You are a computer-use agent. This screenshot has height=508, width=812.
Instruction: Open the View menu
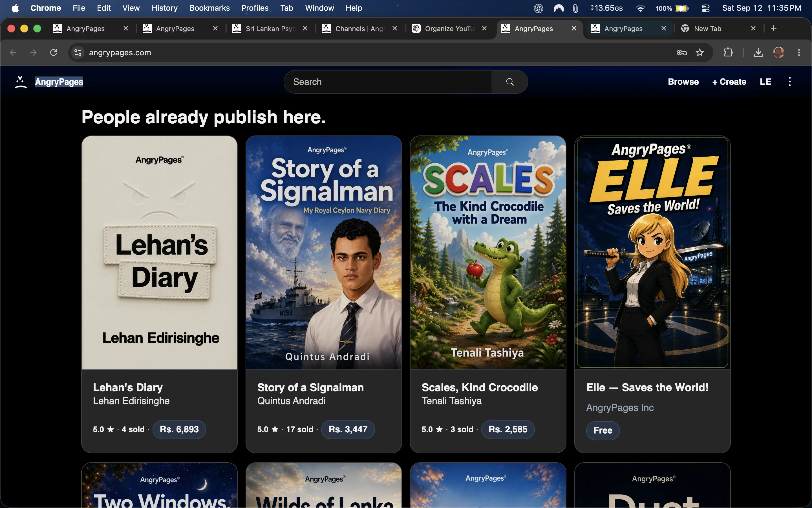click(x=131, y=8)
